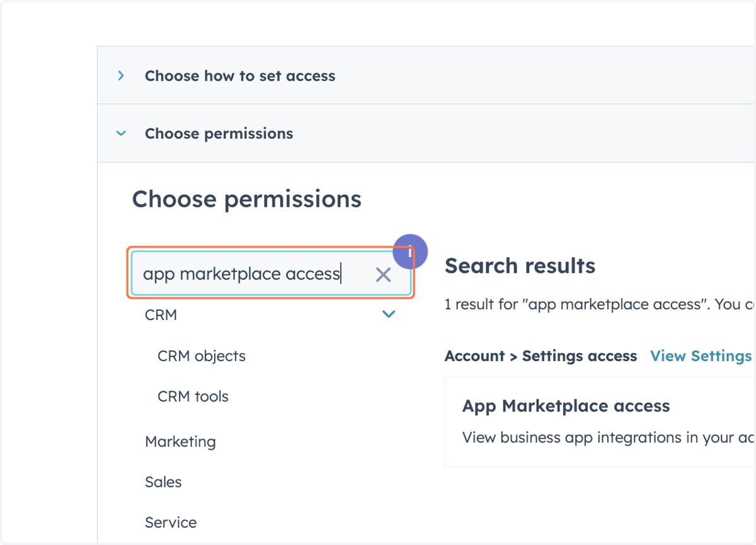Viewport: 756px width, 545px height.
Task: Select the Service permissions category
Action: [171, 522]
